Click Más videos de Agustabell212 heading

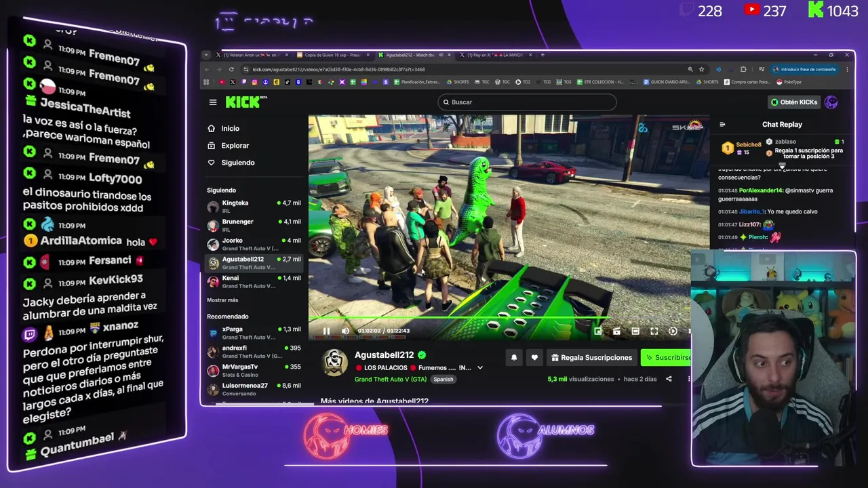[x=374, y=401]
